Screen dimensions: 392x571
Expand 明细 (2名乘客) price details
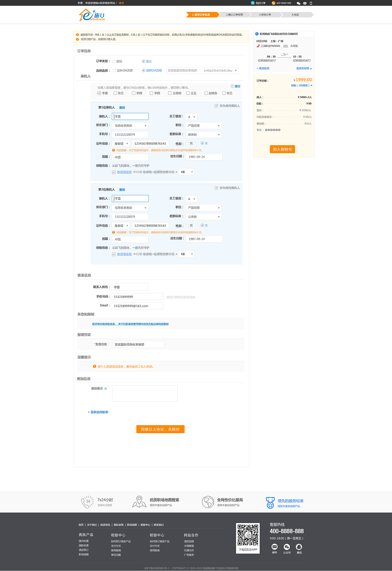(x=302, y=85)
